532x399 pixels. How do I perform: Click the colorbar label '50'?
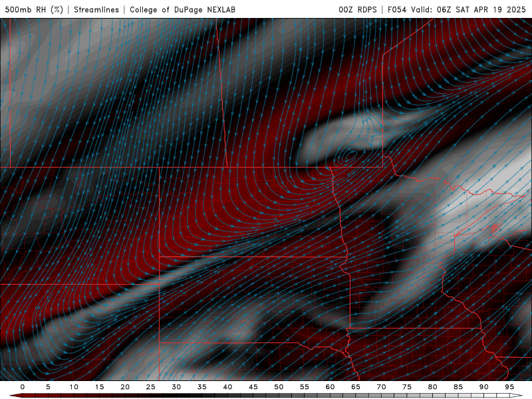coord(279,387)
